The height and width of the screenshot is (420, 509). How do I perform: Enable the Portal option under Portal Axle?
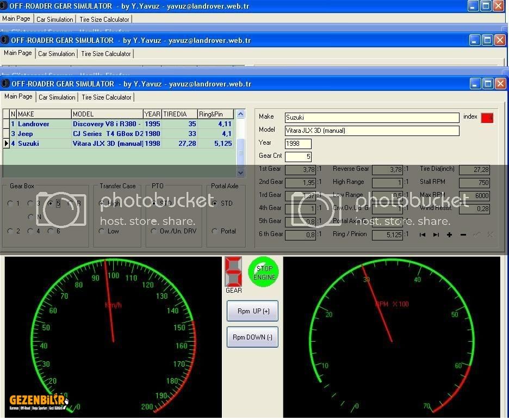point(224,231)
